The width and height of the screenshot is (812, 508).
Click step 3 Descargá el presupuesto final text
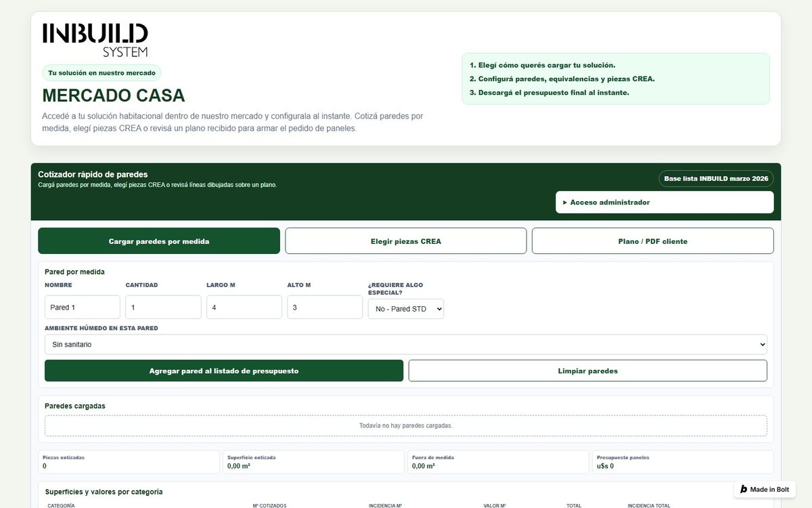549,92
